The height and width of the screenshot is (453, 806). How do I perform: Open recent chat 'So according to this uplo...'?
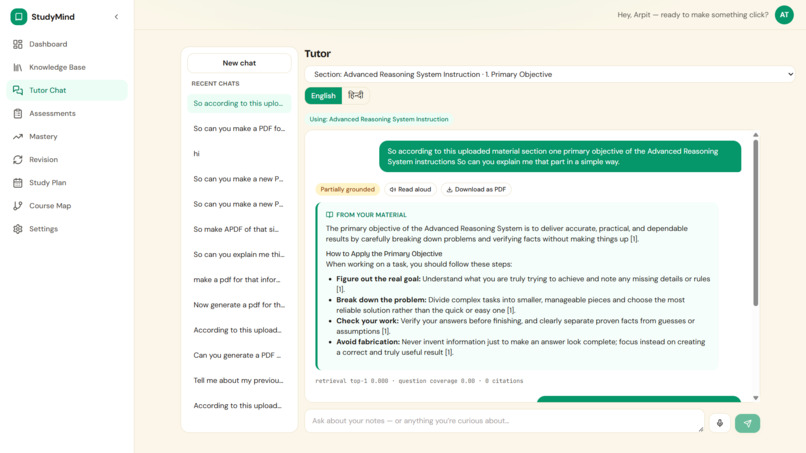pyautogui.click(x=239, y=103)
